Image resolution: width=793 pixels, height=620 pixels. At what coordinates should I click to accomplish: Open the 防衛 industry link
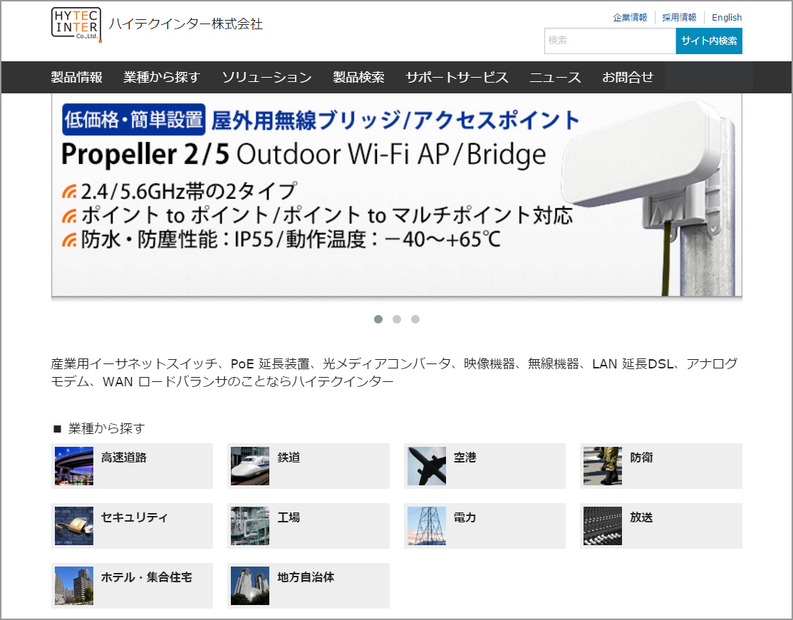coord(641,458)
